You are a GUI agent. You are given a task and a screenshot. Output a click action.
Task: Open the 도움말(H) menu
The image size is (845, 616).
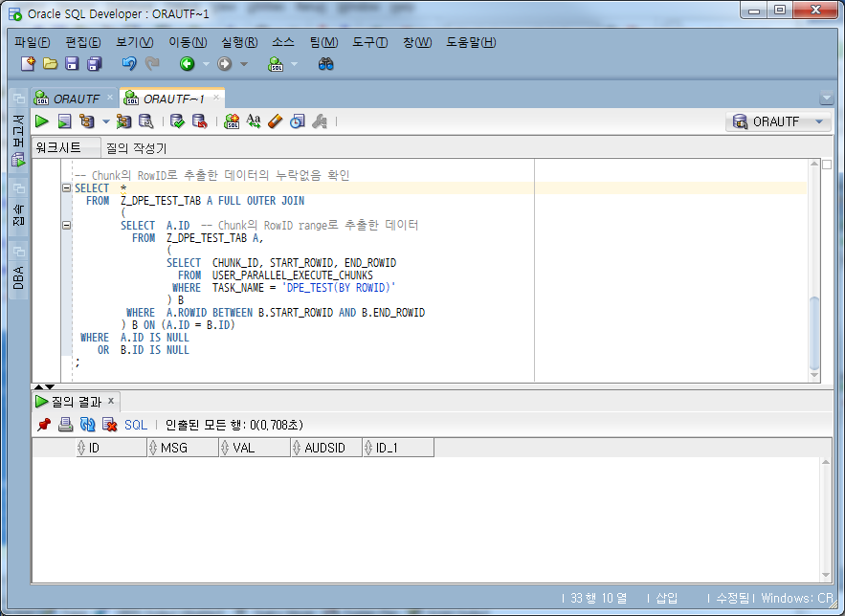point(471,42)
